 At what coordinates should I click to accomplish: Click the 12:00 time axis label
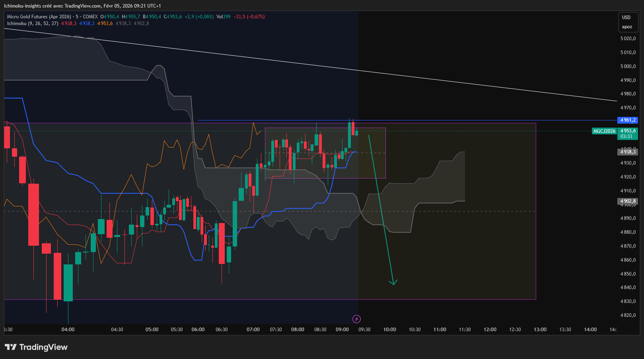pos(490,330)
